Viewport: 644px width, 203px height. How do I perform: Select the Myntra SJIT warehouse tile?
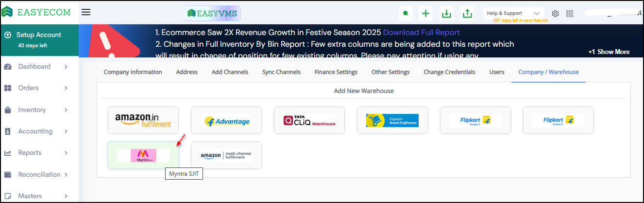pos(143,155)
